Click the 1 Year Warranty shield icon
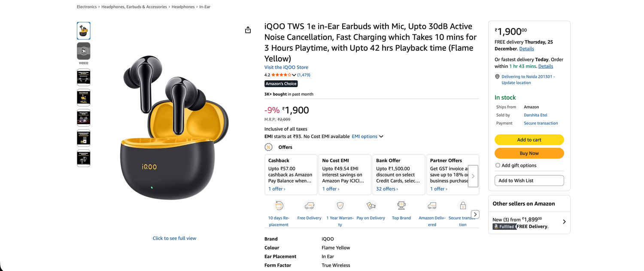Screen dimensions: 644x271 340,206
